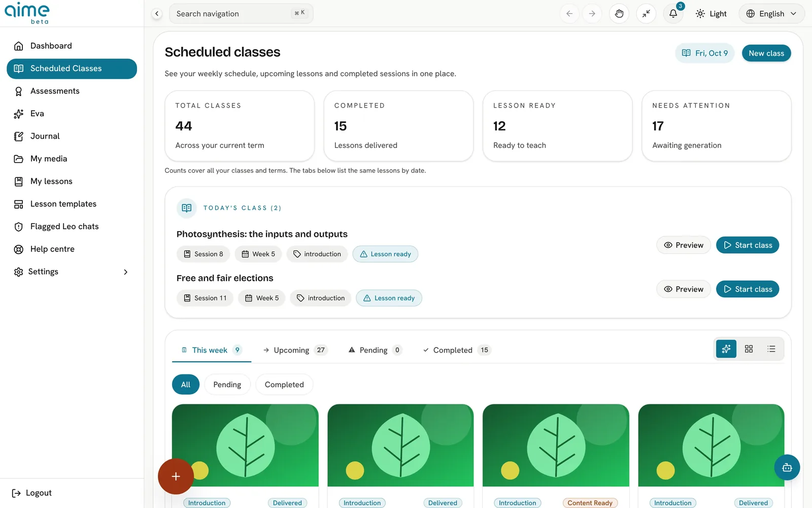This screenshot has height=508, width=812.
Task: Preview Free and fair elections lesson
Action: [684, 289]
